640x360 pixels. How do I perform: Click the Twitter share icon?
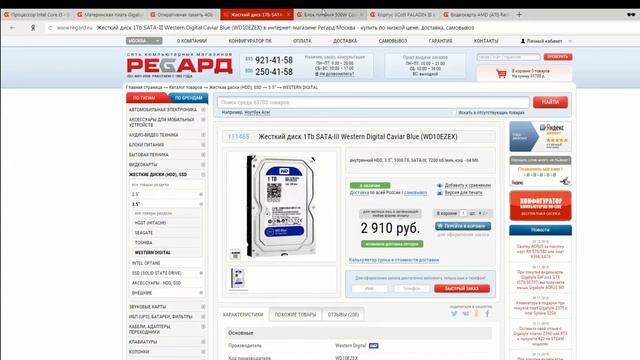click(x=454, y=313)
